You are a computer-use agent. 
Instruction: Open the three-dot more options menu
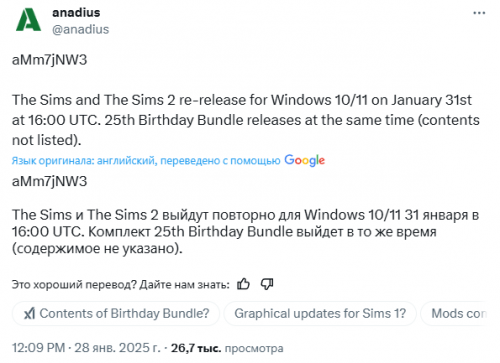tap(479, 13)
